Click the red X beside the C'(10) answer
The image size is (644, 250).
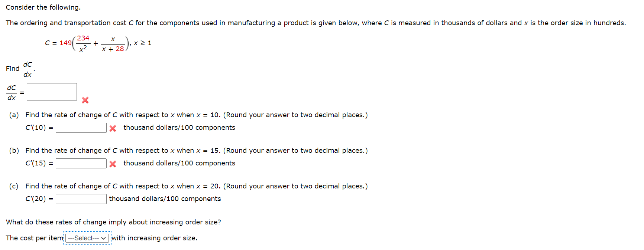(113, 128)
